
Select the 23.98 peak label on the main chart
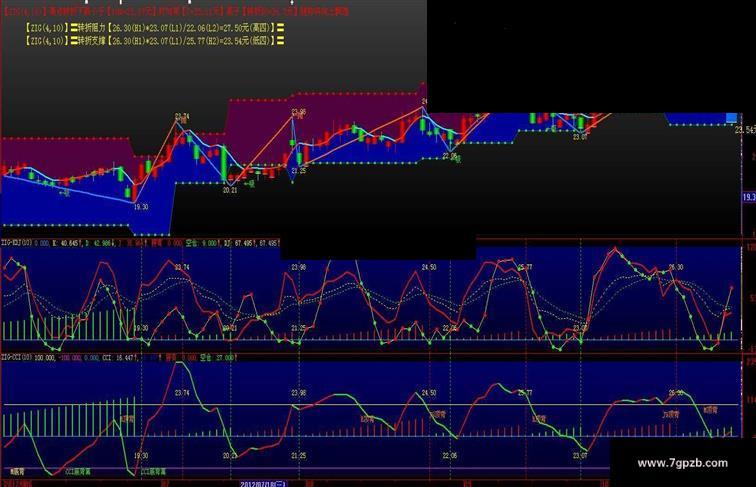[x=298, y=112]
